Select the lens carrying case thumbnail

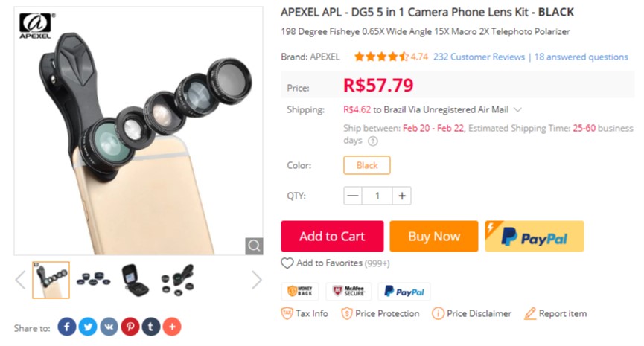click(x=135, y=280)
